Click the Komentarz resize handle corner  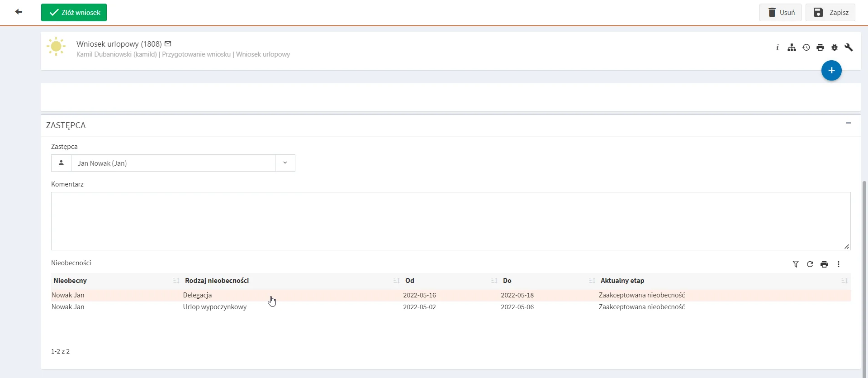click(847, 247)
